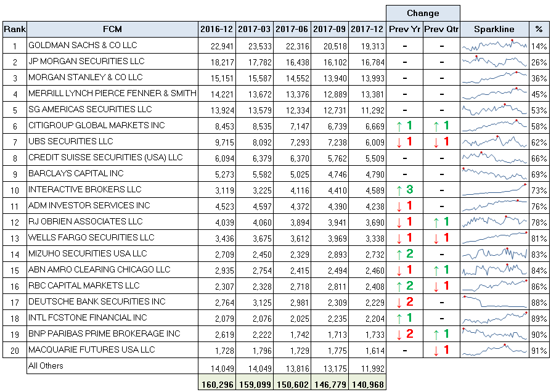
Task: Click JP Morgan value 16,784
Action: pyautogui.click(x=372, y=62)
